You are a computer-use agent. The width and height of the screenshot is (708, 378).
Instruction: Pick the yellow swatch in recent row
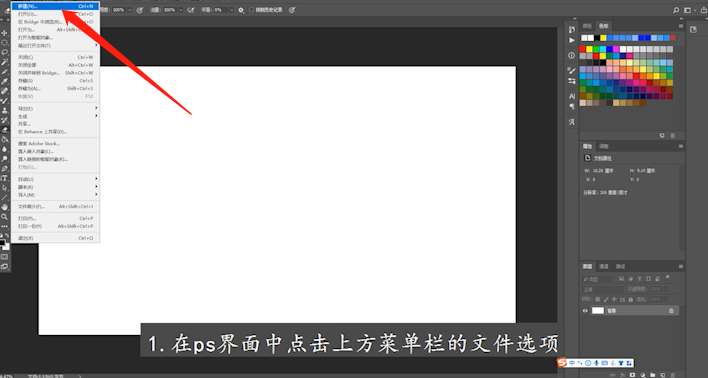(603, 38)
